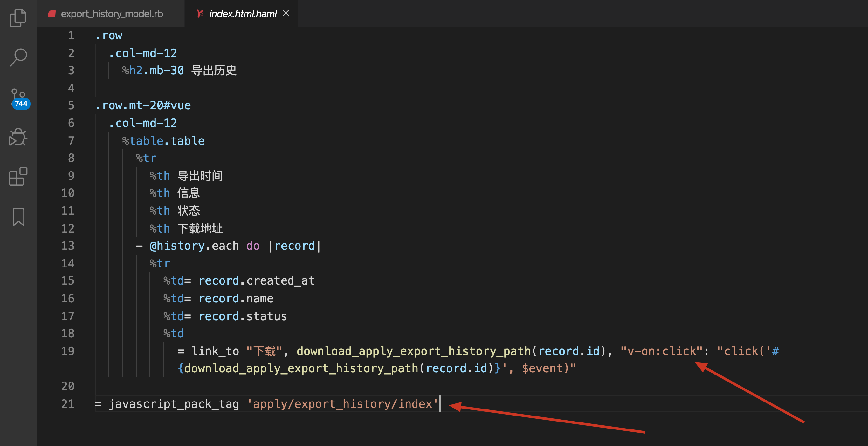The width and height of the screenshot is (868, 446).
Task: Click line number 19 in the gutter
Action: (68, 351)
